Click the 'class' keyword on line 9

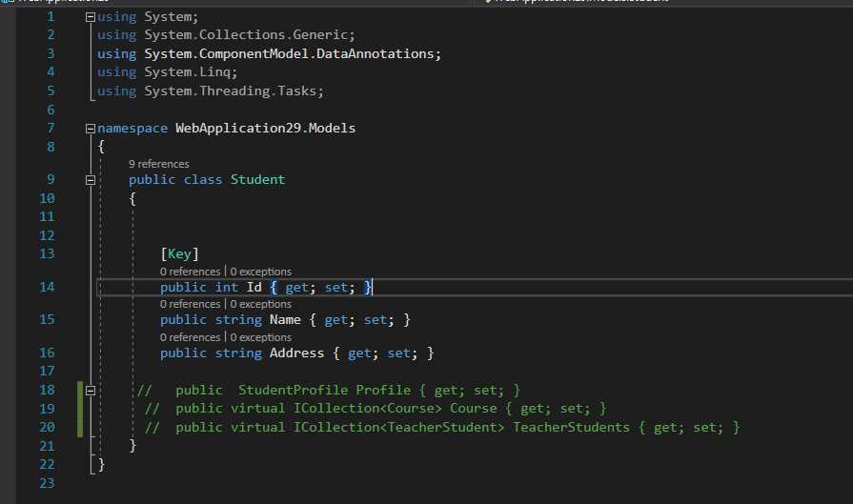(202, 179)
